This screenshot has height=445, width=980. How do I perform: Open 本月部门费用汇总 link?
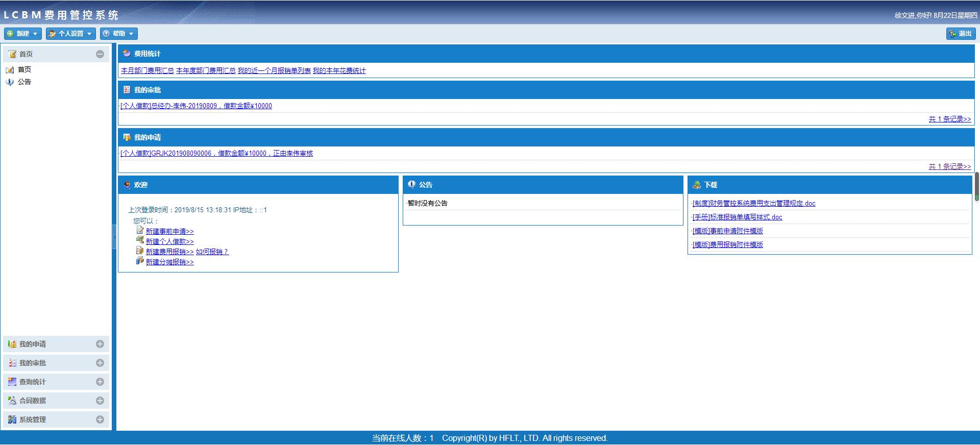click(x=147, y=71)
